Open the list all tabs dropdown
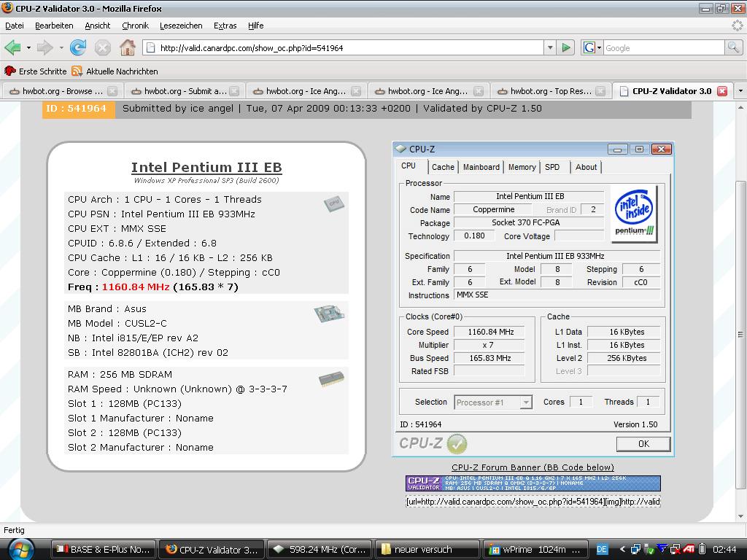Screen dimensions: 747x560 740,91
